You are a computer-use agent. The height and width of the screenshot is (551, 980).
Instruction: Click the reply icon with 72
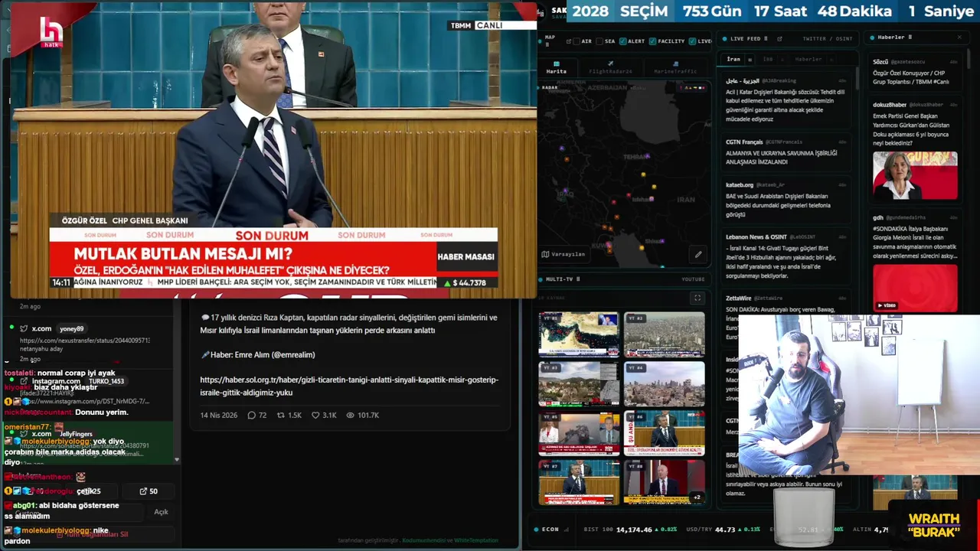(251, 416)
